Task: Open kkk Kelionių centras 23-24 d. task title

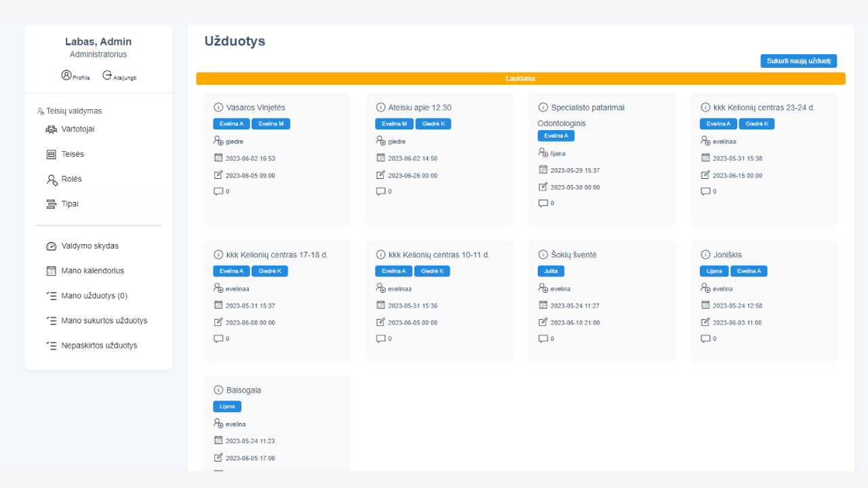Action: tap(764, 107)
